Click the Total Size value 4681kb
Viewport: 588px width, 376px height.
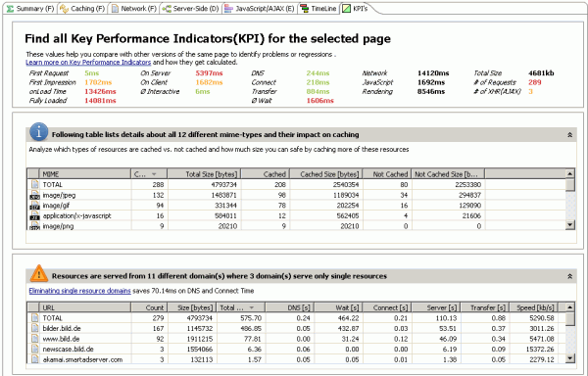[x=541, y=73]
